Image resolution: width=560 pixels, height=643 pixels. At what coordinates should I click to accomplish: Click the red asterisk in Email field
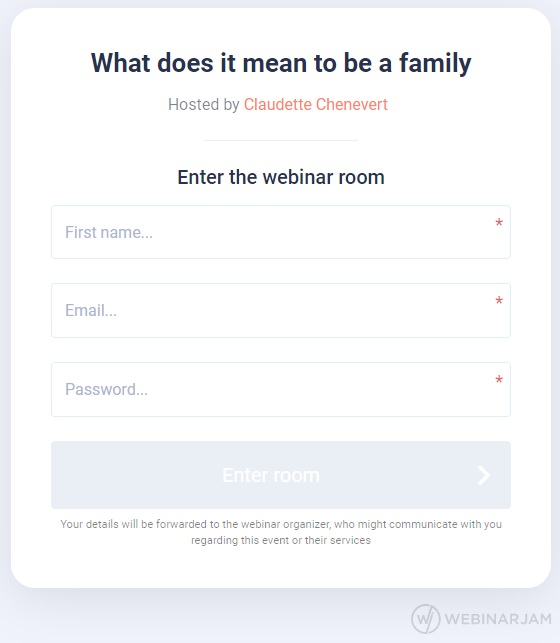[499, 301]
